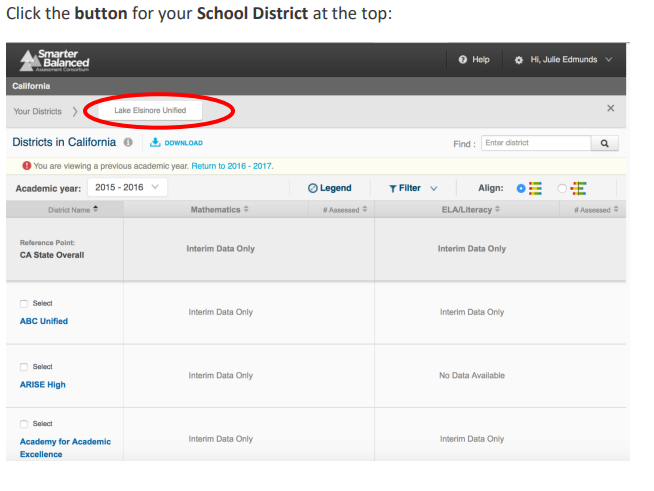Click the Districts in California heading
The width and height of the screenshot is (654, 491).
coord(64,142)
